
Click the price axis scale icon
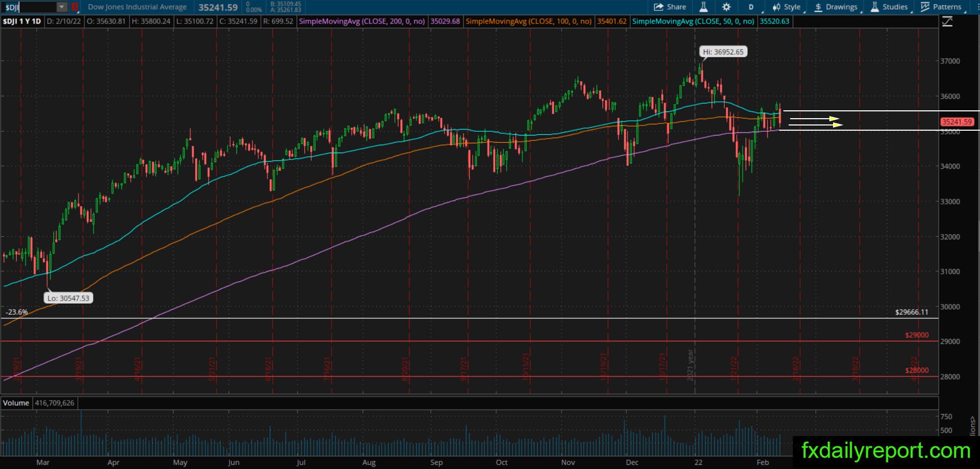click(947, 21)
